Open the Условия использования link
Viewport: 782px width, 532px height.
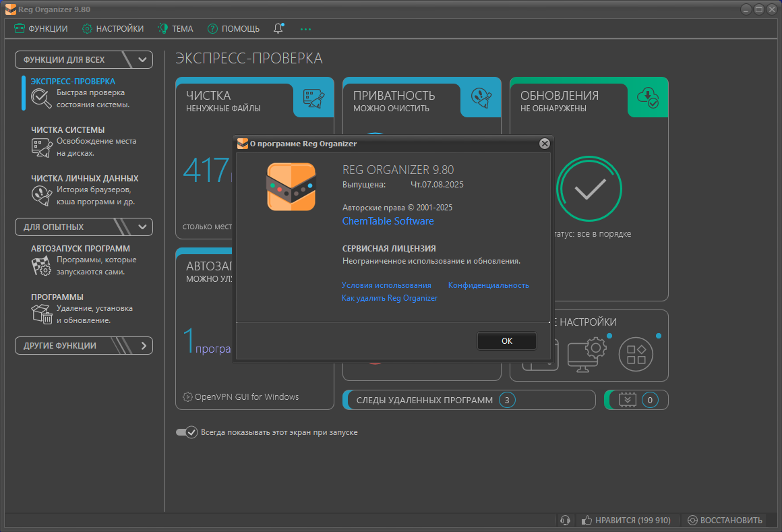[x=386, y=285]
